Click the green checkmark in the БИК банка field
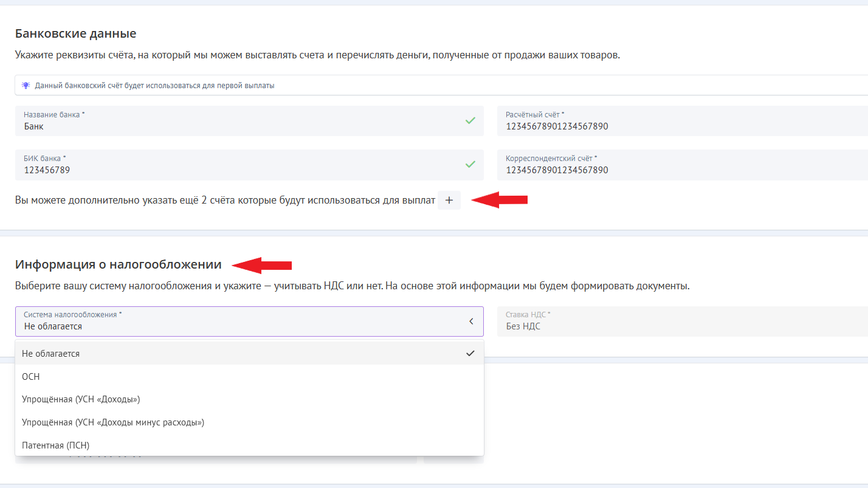Viewport: 868px width, 488px height. coord(470,164)
